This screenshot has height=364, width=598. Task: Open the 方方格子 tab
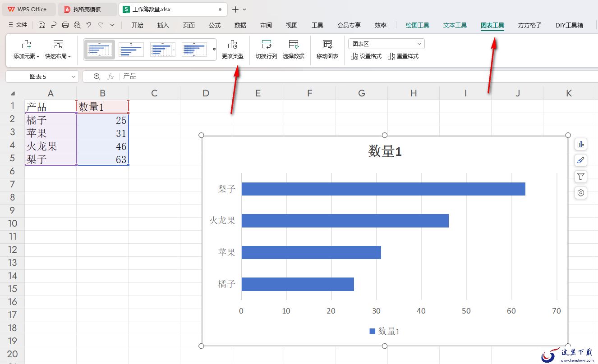coord(530,25)
